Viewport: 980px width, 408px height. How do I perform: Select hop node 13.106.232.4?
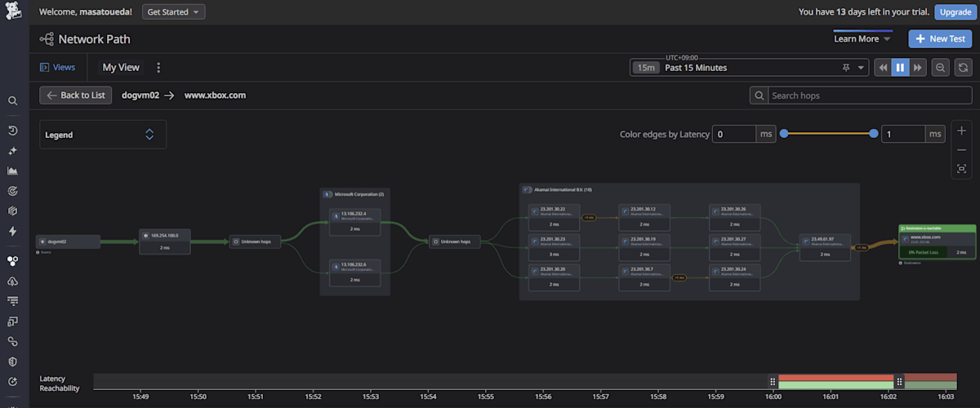(x=354, y=222)
